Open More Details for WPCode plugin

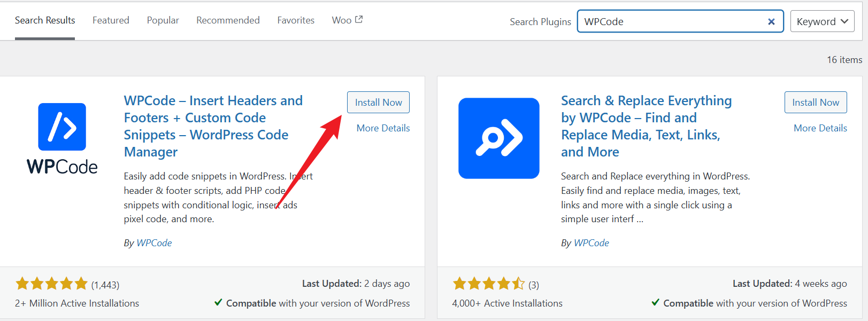[383, 128]
